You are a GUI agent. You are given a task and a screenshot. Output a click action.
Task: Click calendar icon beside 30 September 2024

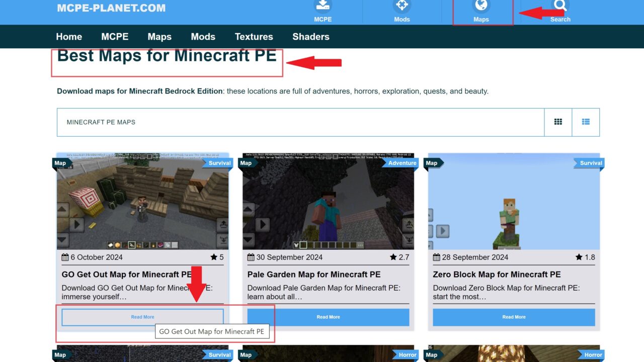point(251,257)
